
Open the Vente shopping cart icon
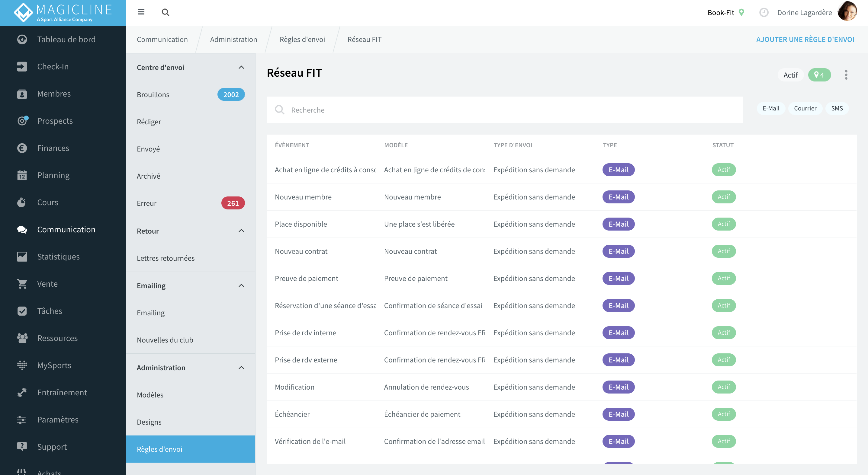point(22,284)
